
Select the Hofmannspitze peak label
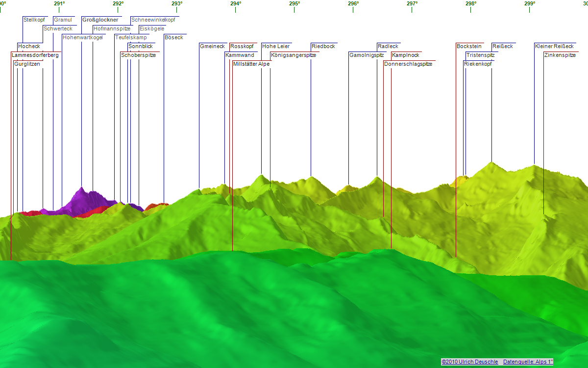tap(112, 29)
